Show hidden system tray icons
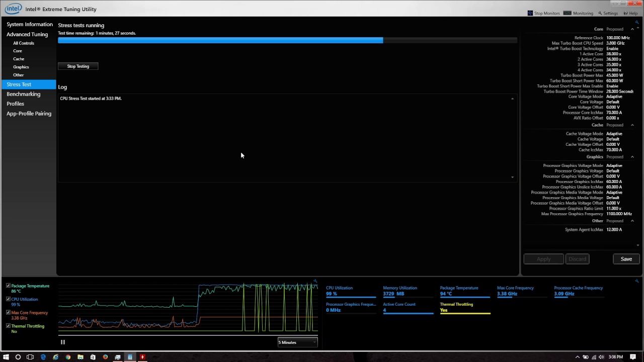Screen dimensions: 644x362 (579, 357)
